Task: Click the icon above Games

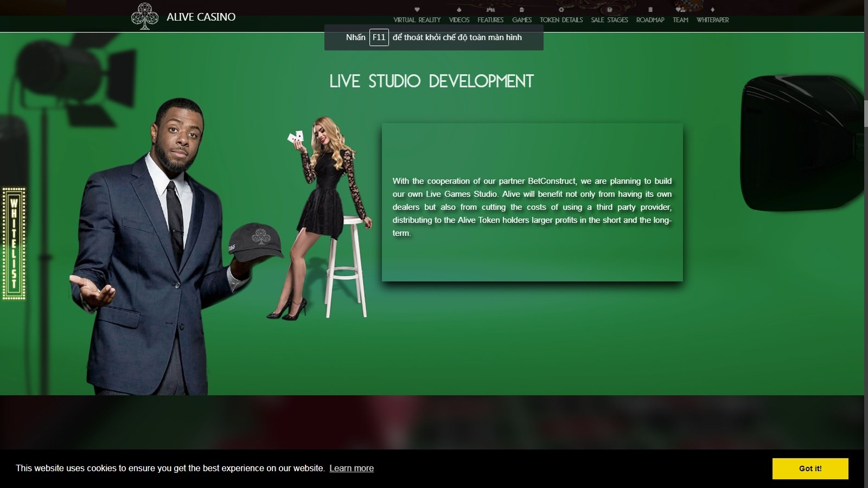Action: point(522,10)
